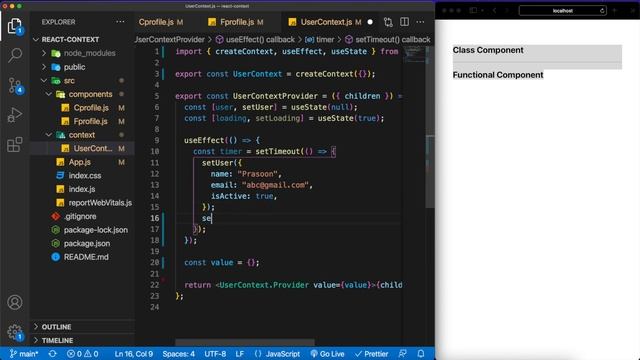Open notifications bell in status bar
This screenshot has height=360, width=640.
pyautogui.click(x=421, y=354)
